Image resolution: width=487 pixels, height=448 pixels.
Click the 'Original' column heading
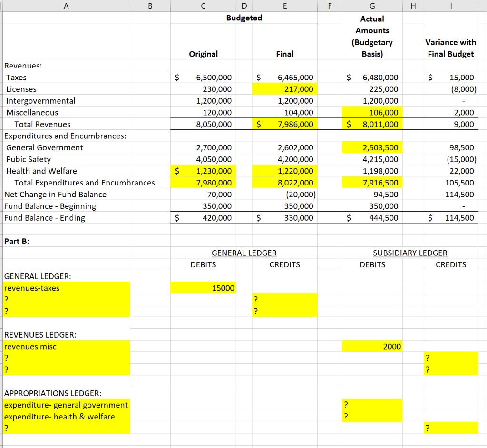pos(203,54)
